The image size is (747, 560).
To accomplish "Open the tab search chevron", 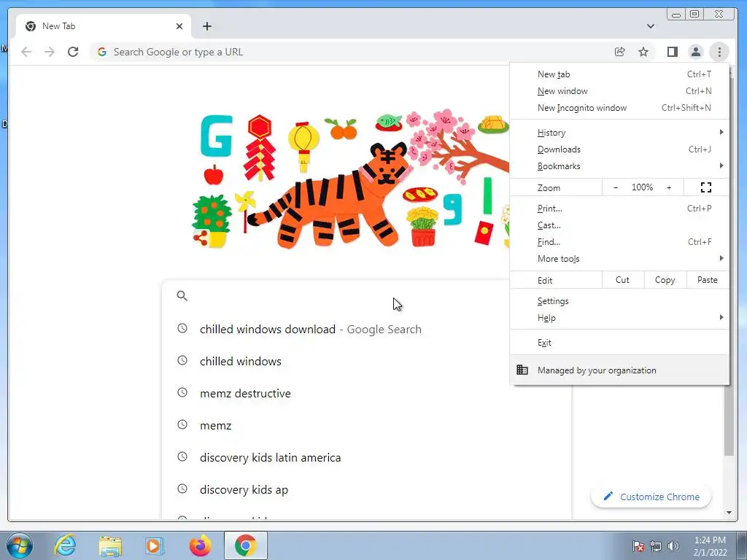I will [650, 26].
